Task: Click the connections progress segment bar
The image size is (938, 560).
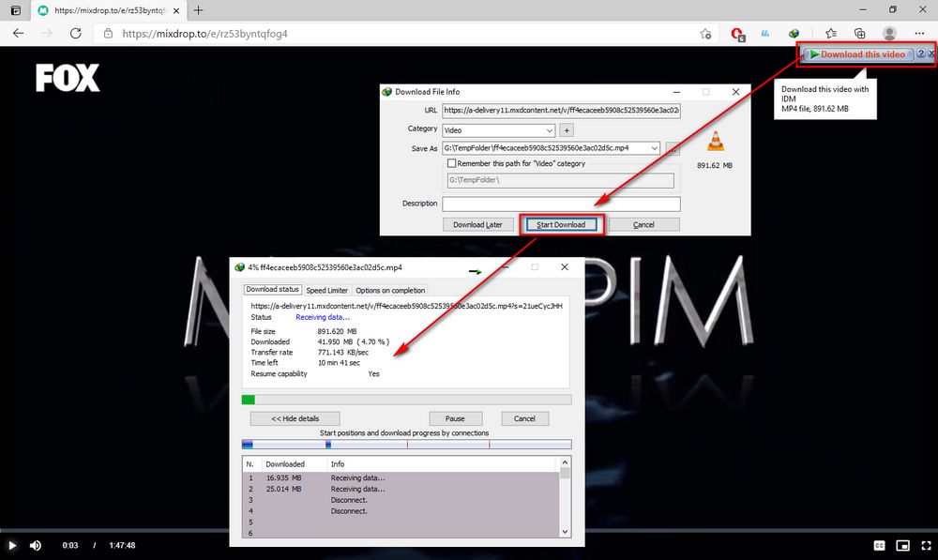Action: point(407,444)
